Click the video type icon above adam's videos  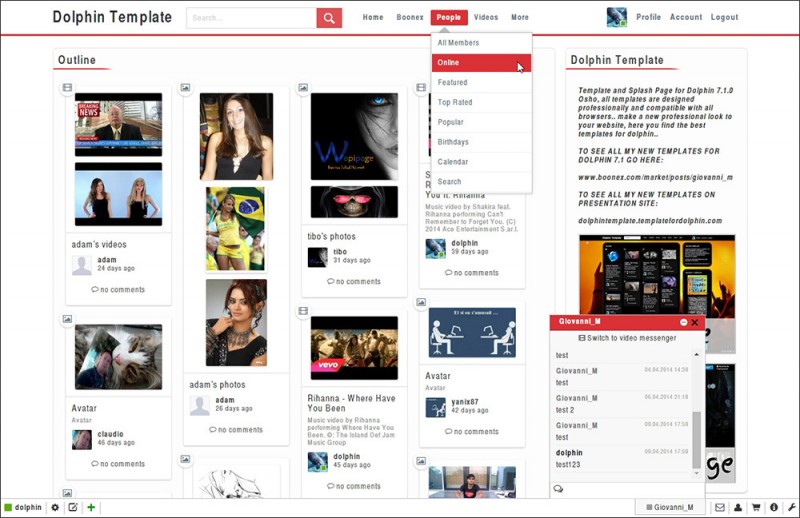click(67, 88)
